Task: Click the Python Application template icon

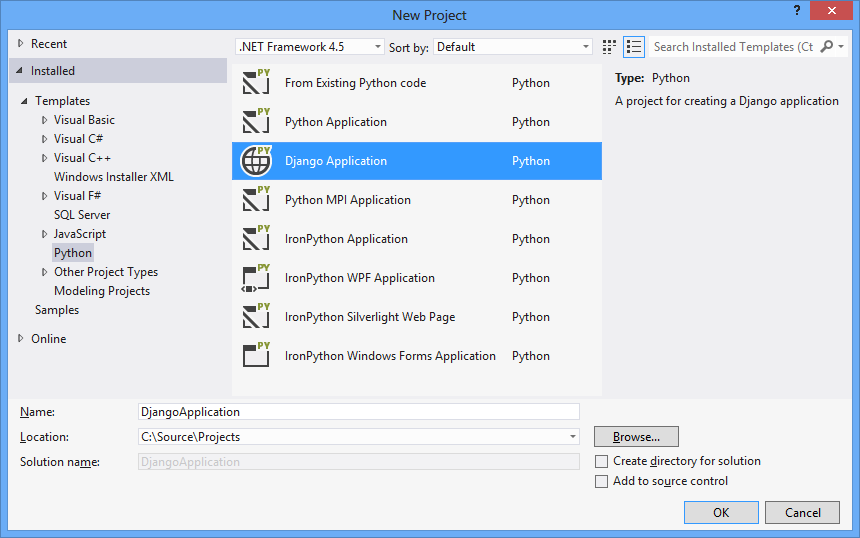Action: [256, 122]
